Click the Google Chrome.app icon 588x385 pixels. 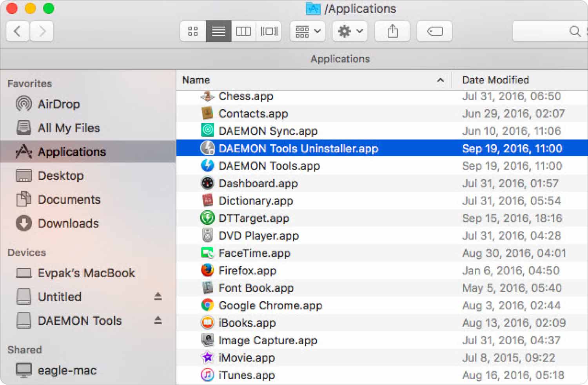click(207, 305)
